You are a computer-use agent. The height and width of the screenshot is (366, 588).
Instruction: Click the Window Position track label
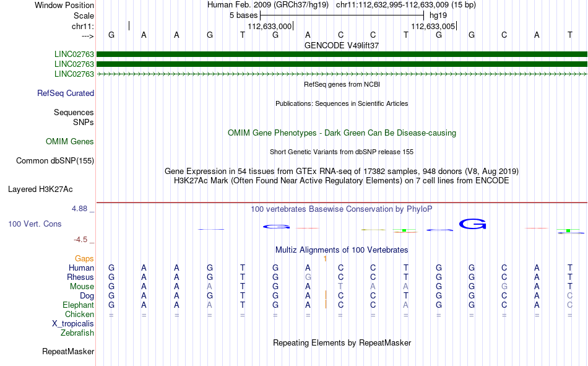tap(64, 5)
